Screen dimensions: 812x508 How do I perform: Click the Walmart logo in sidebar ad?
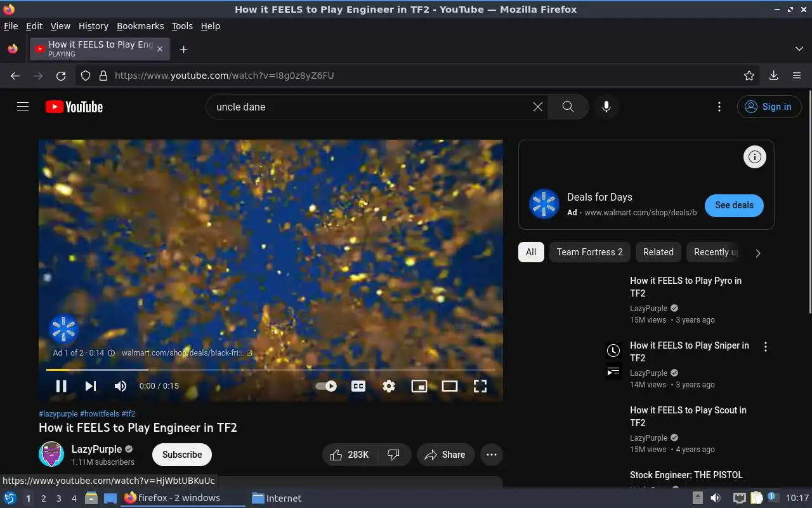pyautogui.click(x=544, y=204)
